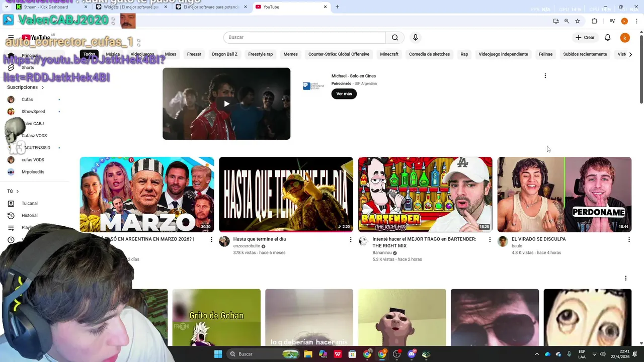Open options for the BARTENDER video
Viewport: 644px width, 362px height.
click(490, 240)
